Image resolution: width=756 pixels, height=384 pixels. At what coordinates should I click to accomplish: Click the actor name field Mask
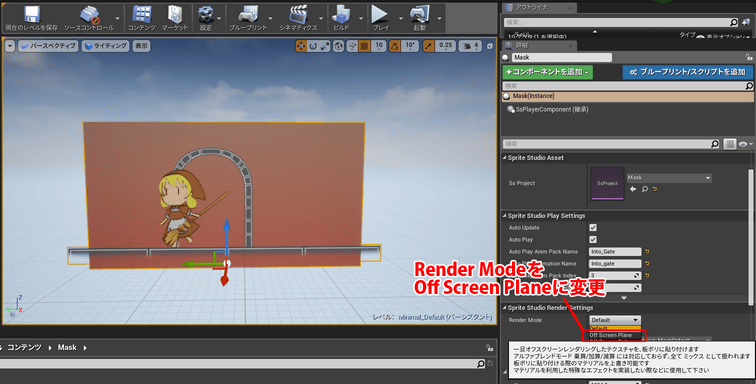[x=562, y=57]
